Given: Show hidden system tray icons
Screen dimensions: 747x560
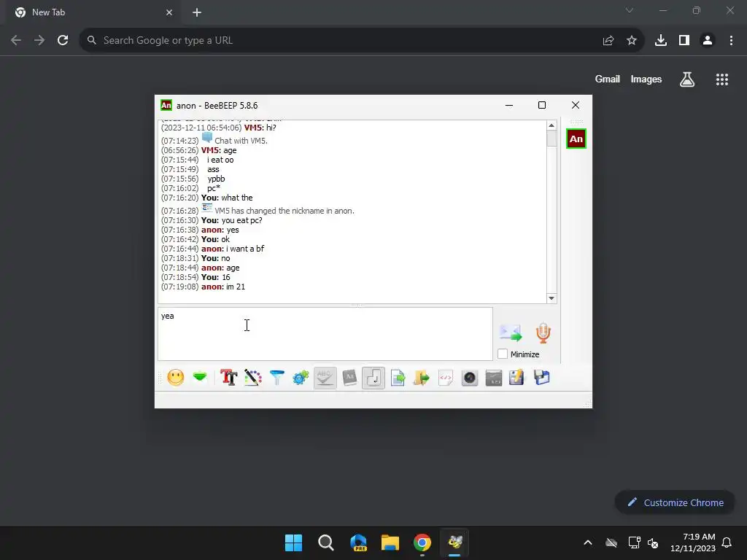Looking at the screenshot, I should point(588,542).
